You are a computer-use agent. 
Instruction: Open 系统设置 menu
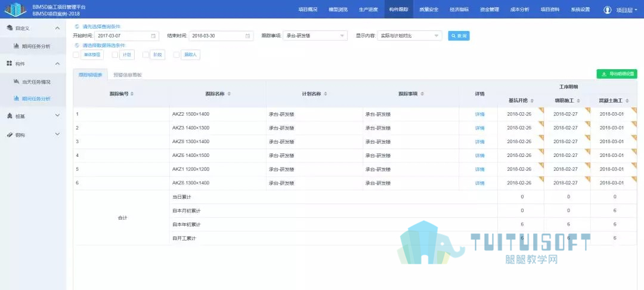pyautogui.click(x=580, y=10)
